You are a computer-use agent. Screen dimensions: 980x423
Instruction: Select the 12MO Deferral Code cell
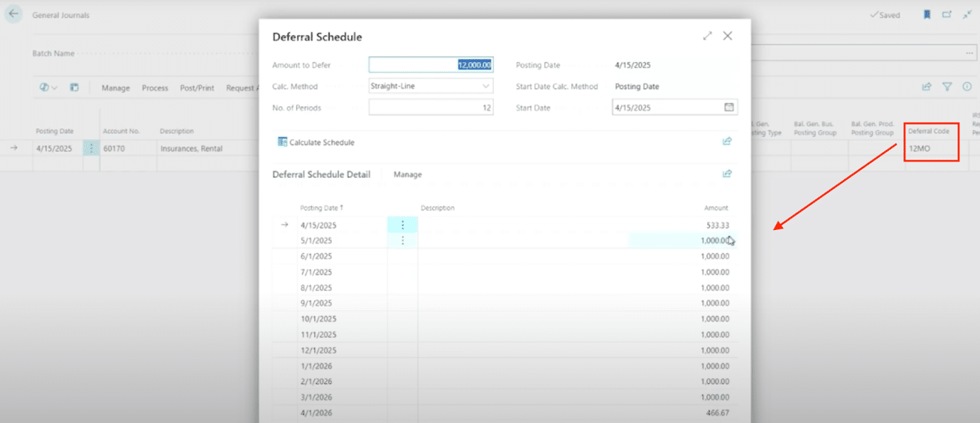click(x=931, y=149)
